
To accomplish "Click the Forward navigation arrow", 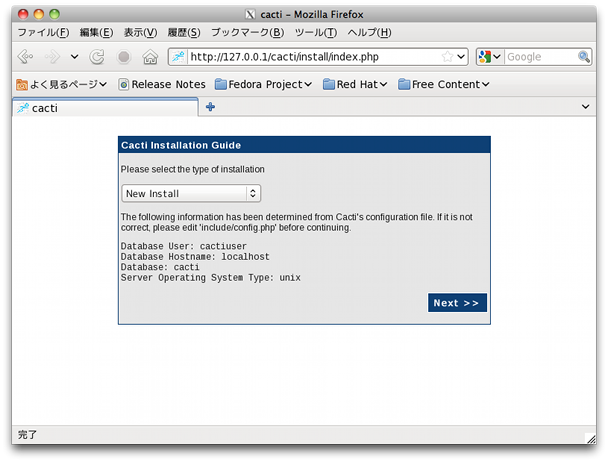I will (52, 57).
